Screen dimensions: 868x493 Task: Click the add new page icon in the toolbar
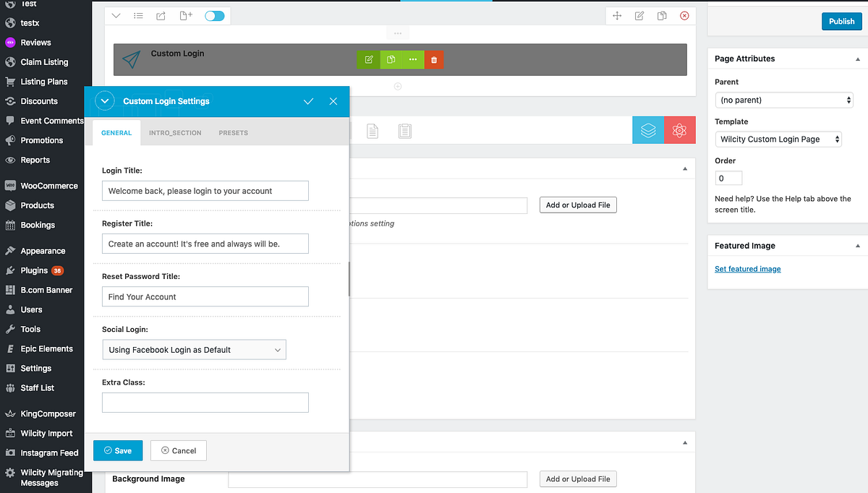point(185,15)
